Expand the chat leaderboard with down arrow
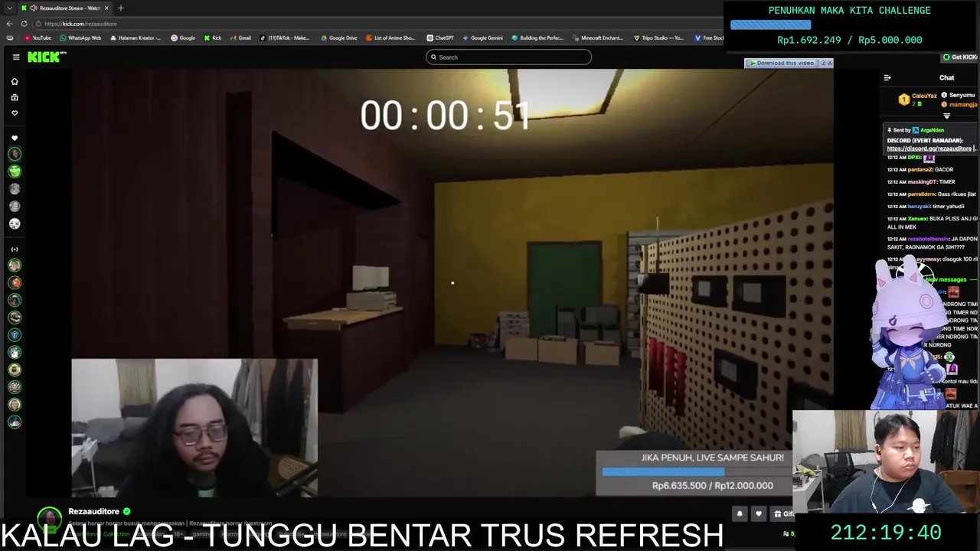Screen dimensions: 980x551 coord(946,116)
